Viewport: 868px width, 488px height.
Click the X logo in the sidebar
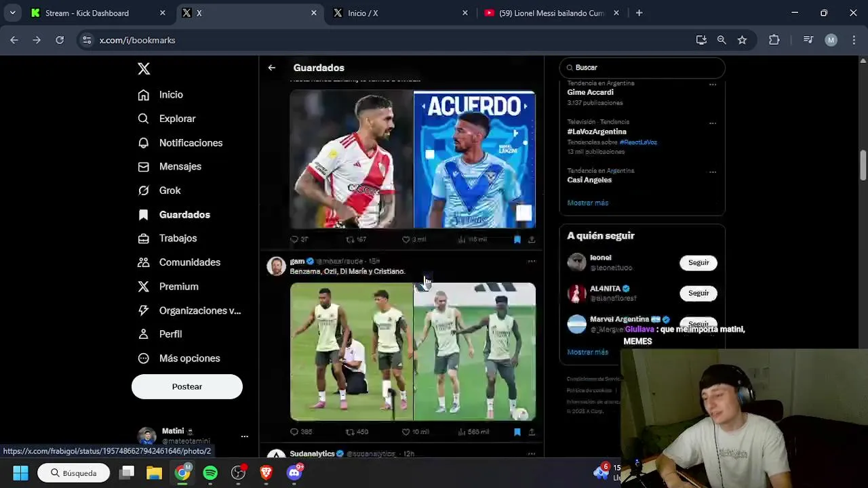point(144,68)
